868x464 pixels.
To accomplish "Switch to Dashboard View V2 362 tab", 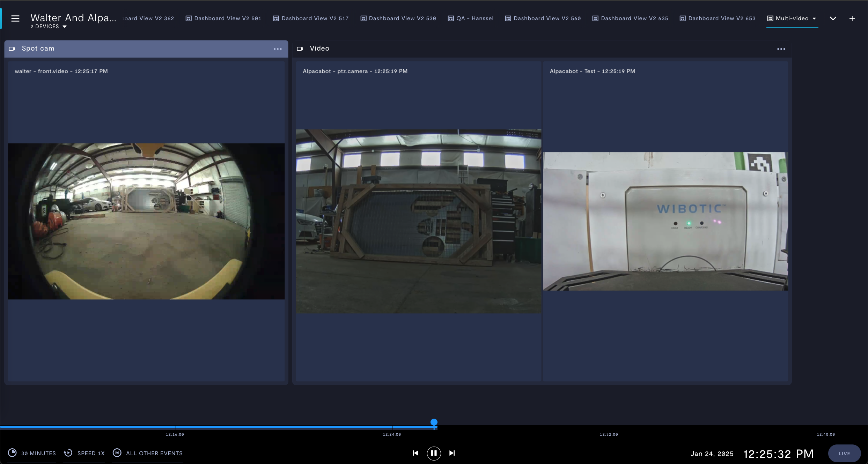I will 149,18.
